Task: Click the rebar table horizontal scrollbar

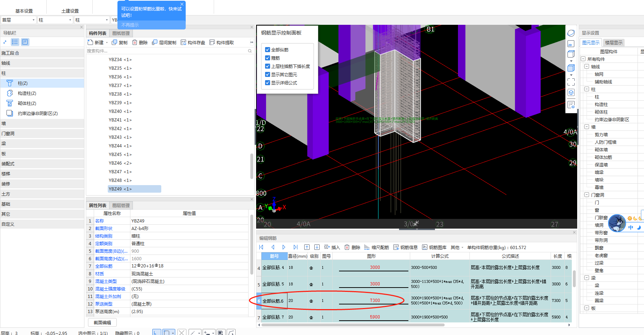Action: coord(353,325)
